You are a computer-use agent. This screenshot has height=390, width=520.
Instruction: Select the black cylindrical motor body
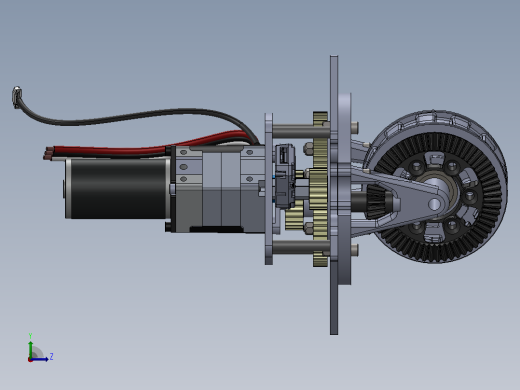(x=117, y=189)
